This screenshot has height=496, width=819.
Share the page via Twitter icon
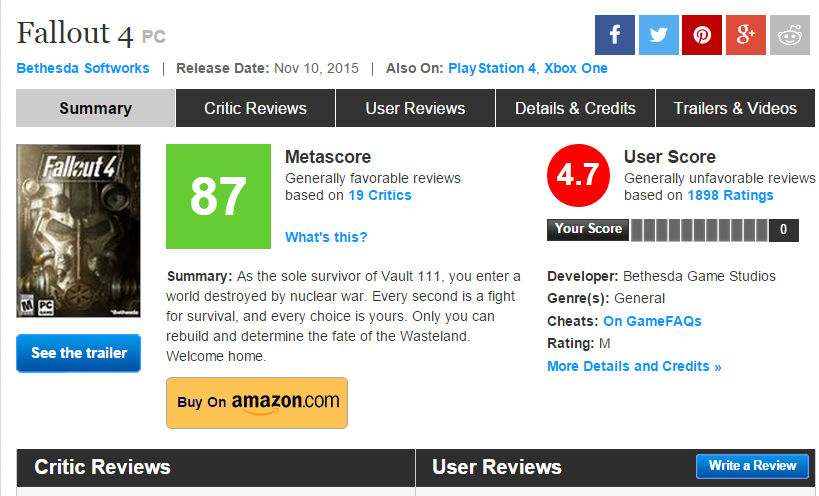tap(659, 35)
